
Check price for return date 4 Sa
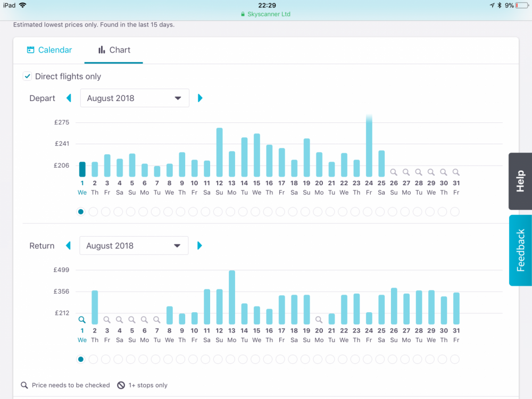click(x=119, y=320)
